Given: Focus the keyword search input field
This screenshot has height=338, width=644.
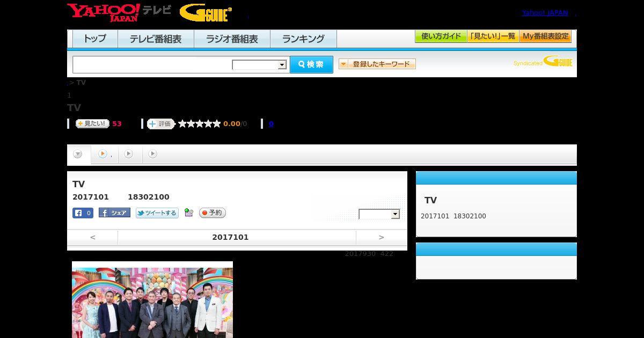Looking at the screenshot, I should click(x=152, y=65).
